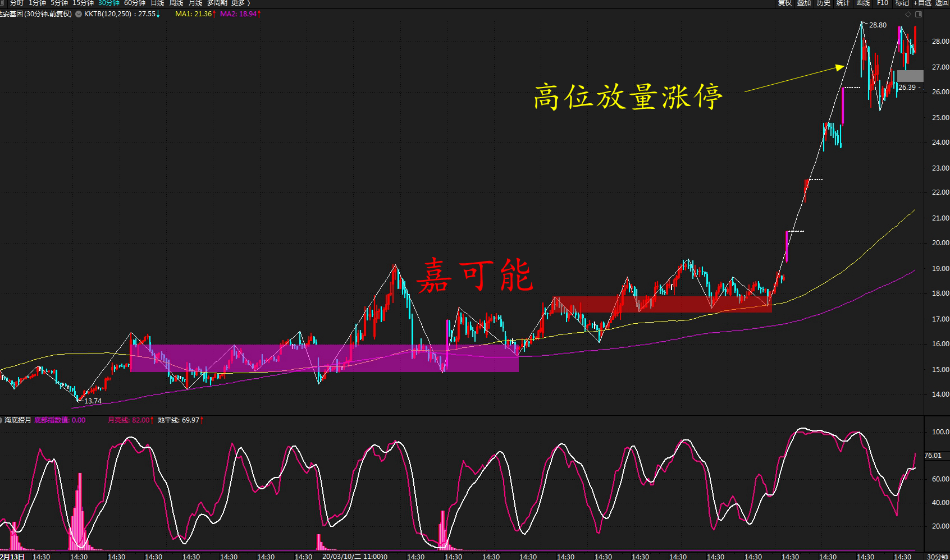Viewport: 950px width, 560px height.
Task: Click the stock title (30分钟.前复权)
Action: click(36, 14)
